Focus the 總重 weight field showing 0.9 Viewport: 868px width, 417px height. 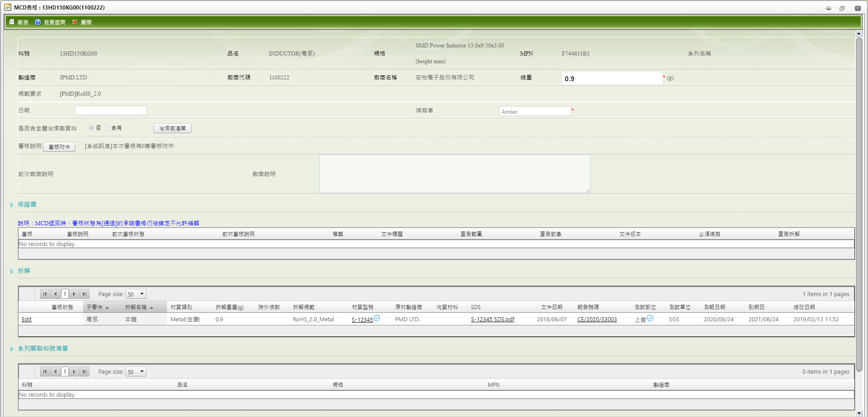point(612,78)
